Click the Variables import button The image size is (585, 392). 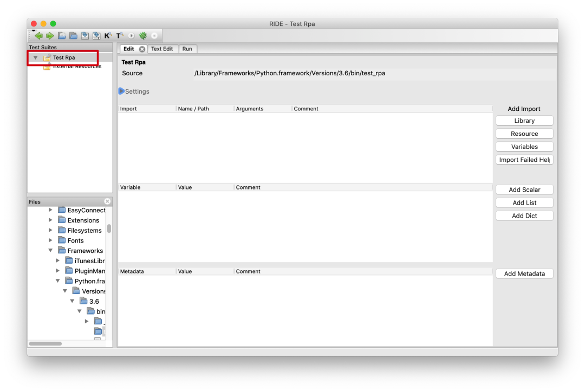524,147
